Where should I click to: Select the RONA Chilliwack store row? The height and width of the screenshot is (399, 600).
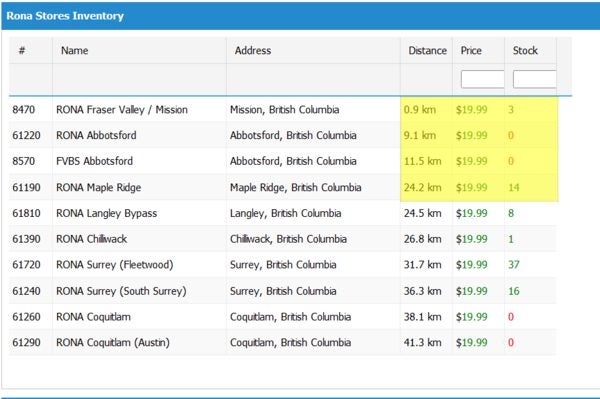[x=282, y=239]
